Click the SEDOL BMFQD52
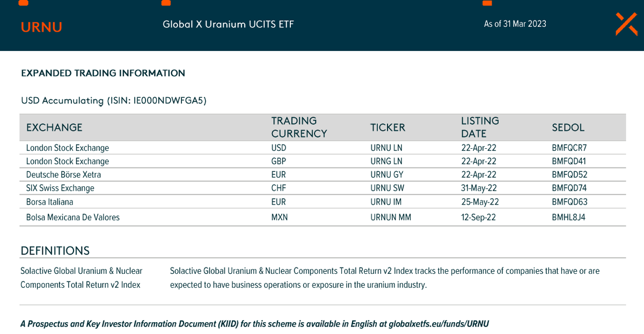Image resolution: width=644 pixels, height=334 pixels. pyautogui.click(x=569, y=175)
